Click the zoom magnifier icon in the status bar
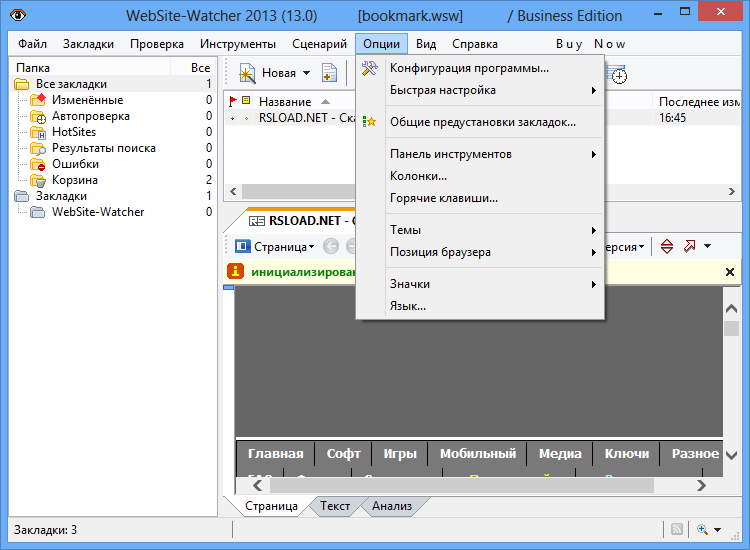Image resolution: width=750 pixels, height=550 pixels. click(702, 529)
